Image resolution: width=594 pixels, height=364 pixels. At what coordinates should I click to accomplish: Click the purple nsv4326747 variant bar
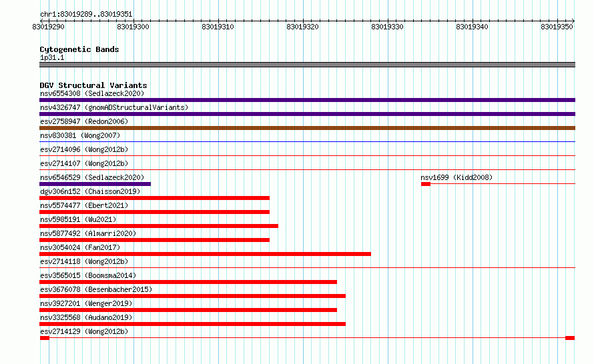point(307,114)
